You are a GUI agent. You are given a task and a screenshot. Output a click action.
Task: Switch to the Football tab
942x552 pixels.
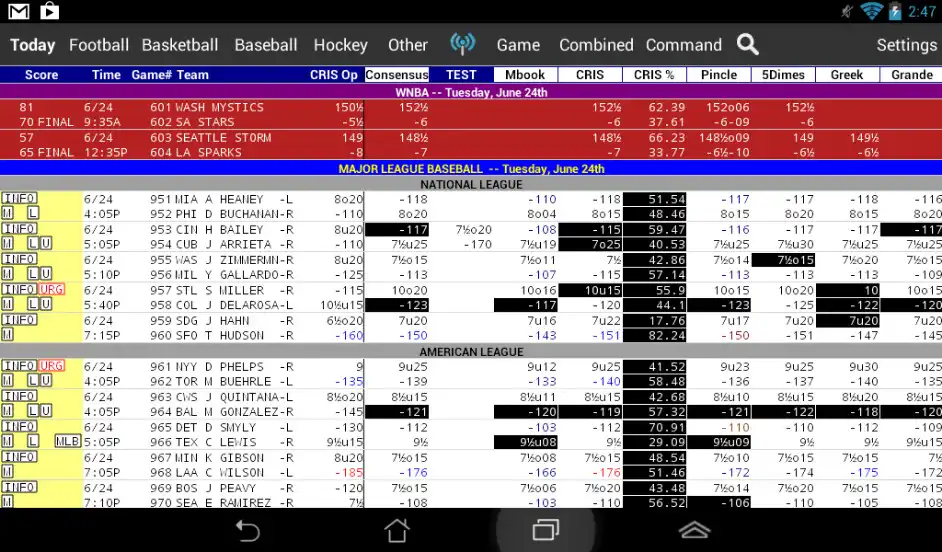98,45
